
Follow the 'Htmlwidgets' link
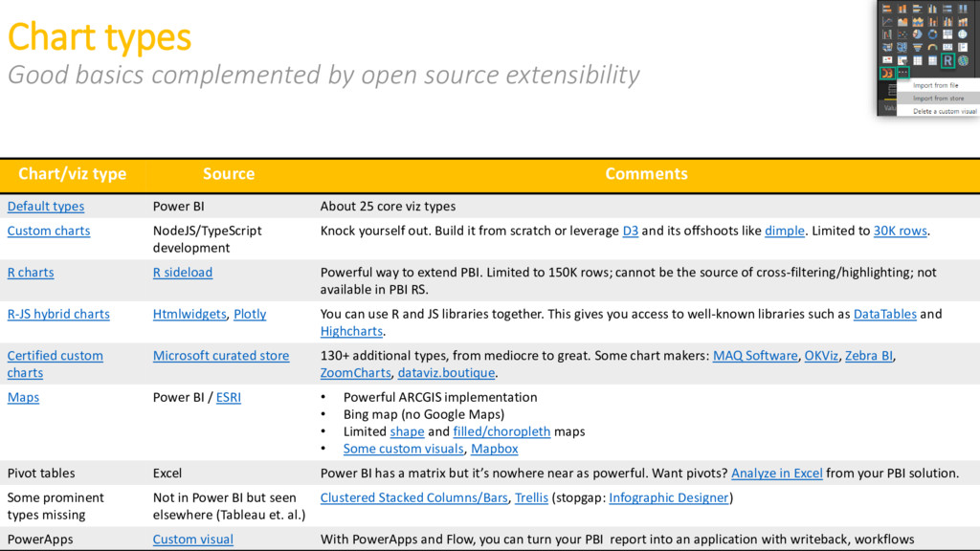189,314
